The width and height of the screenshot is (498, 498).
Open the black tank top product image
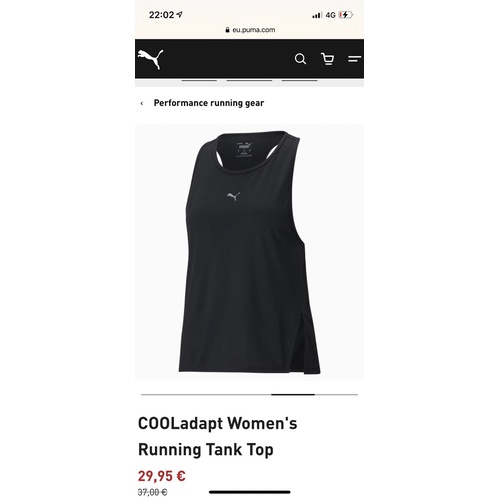(249, 252)
